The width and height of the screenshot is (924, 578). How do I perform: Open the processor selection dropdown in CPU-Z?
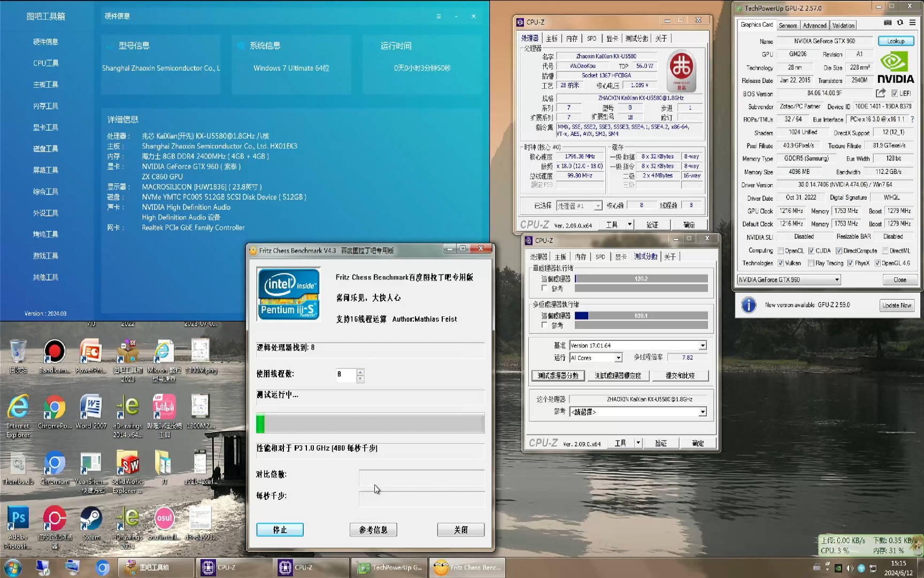579,206
